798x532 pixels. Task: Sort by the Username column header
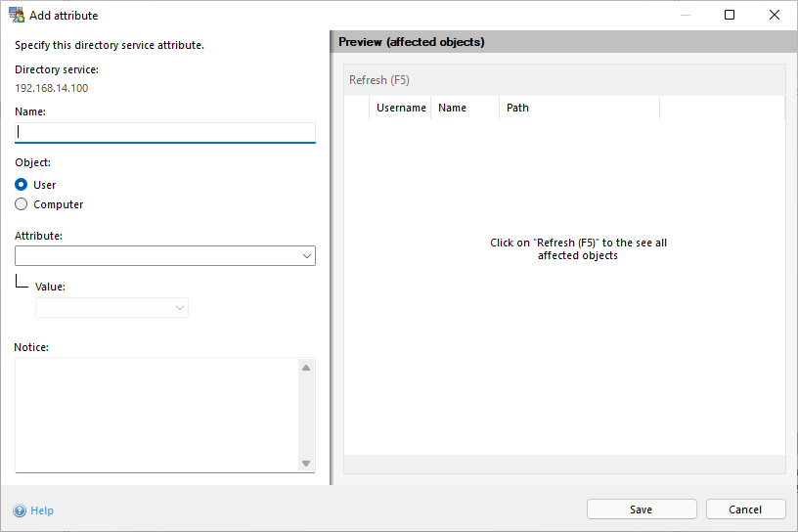tap(401, 108)
